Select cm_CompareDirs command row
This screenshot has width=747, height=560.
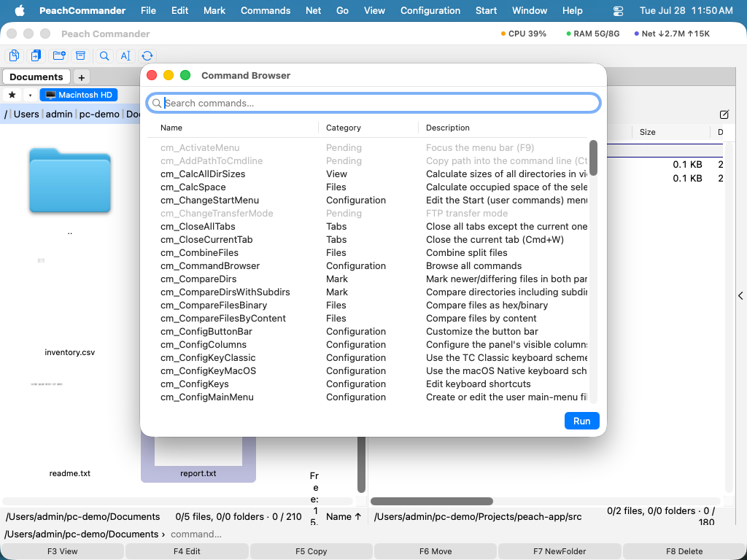coord(368,279)
